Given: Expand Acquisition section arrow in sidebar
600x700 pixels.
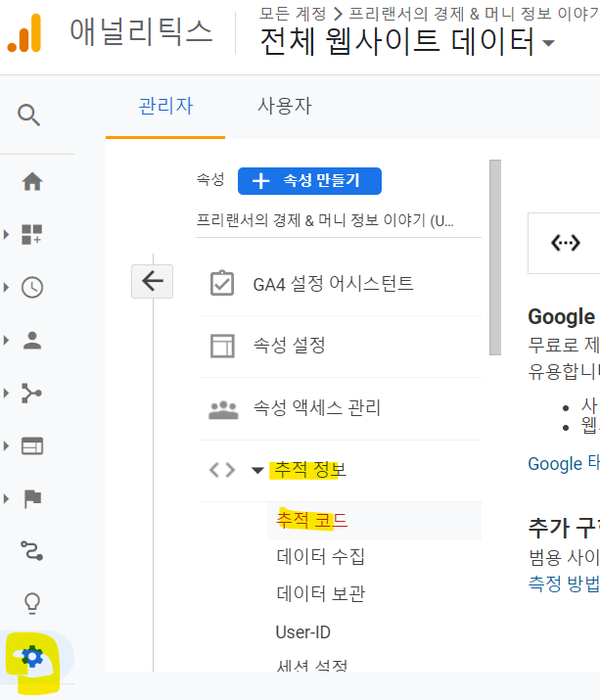Looking at the screenshot, I should (x=6, y=393).
